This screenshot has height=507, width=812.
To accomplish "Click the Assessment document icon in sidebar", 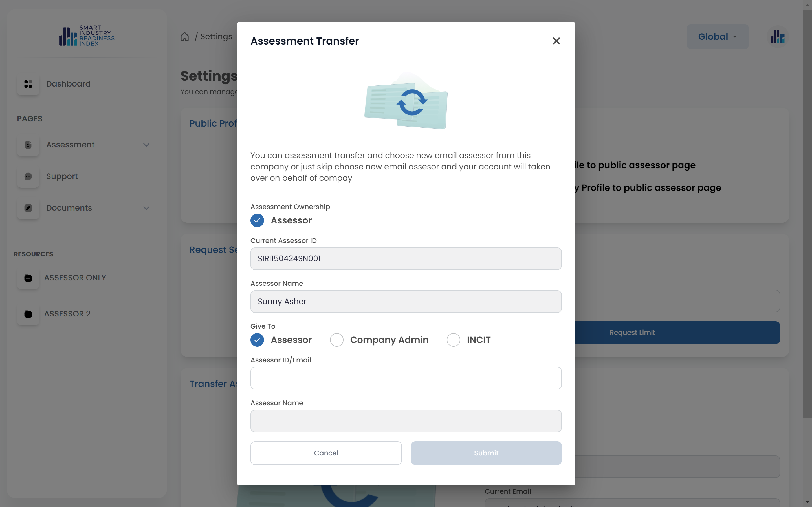I will [x=28, y=145].
